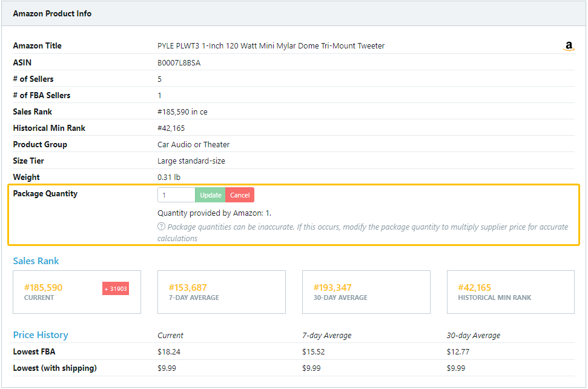Click the # of FBA Sellers value 1
The height and width of the screenshot is (389, 588).
point(159,95)
